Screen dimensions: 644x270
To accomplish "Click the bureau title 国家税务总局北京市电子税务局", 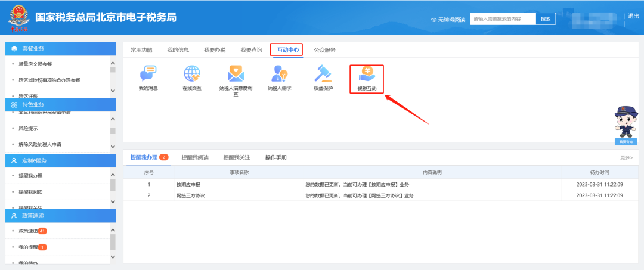I will (106, 17).
